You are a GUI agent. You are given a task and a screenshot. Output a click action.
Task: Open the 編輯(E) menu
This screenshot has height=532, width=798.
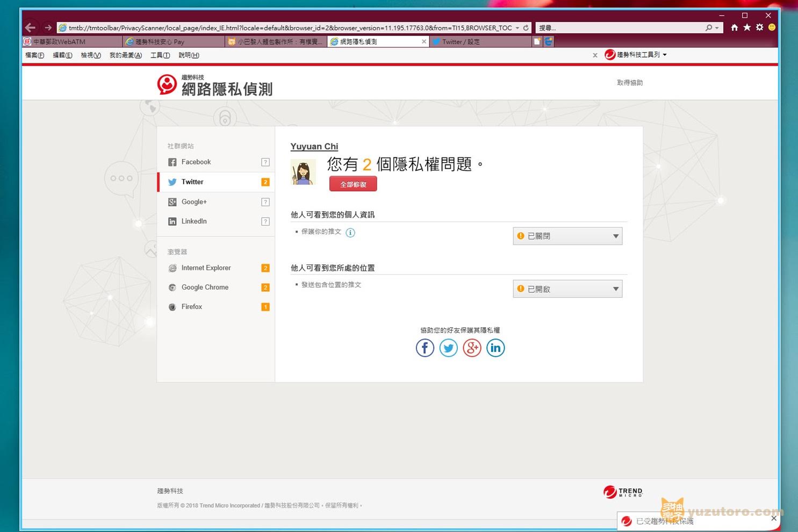(63, 55)
